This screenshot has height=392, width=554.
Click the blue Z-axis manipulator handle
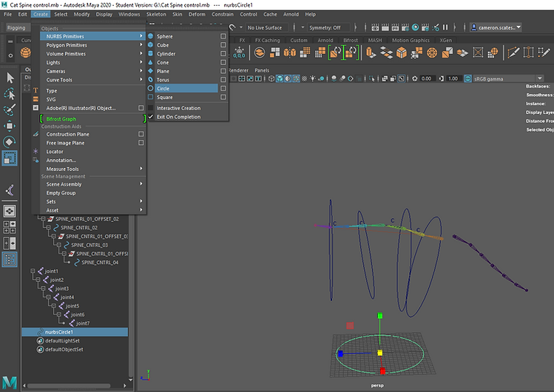[340, 354]
